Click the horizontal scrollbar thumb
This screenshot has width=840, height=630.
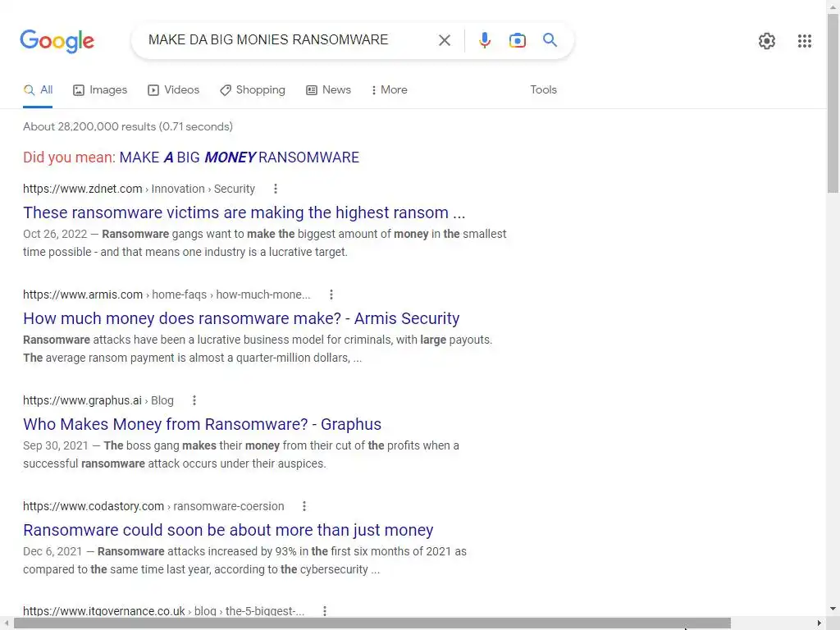372,623
